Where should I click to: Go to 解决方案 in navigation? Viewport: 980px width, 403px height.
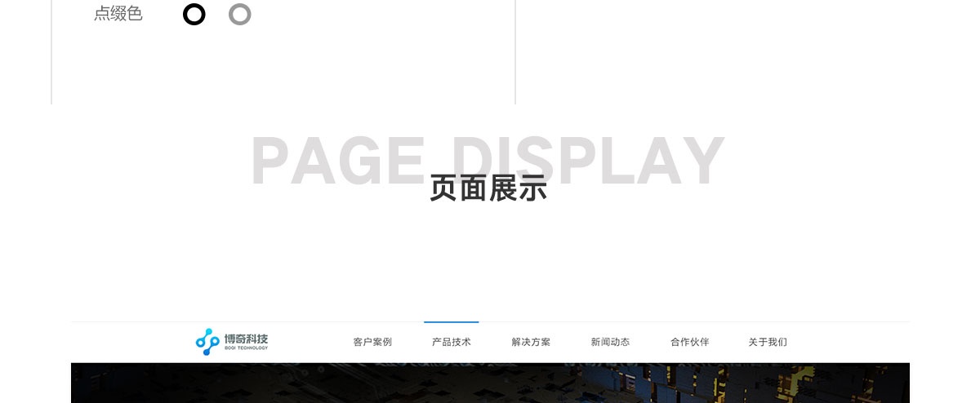[x=531, y=342]
